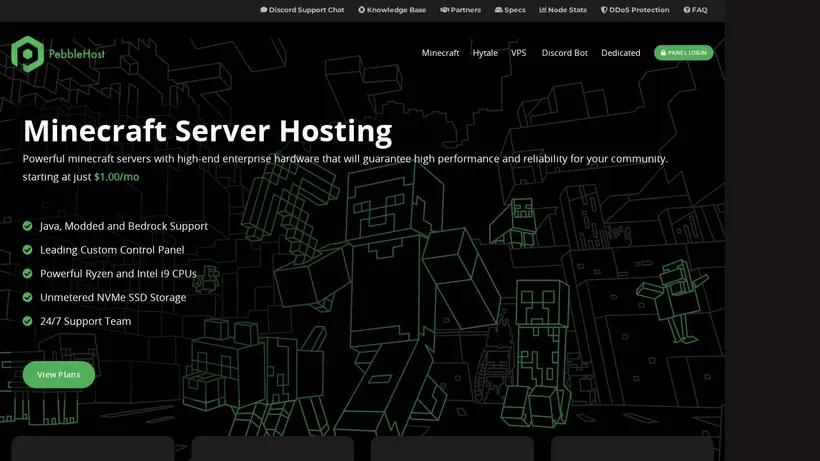
Task: Click the text Leading Custom Control Panel
Action: (x=112, y=250)
